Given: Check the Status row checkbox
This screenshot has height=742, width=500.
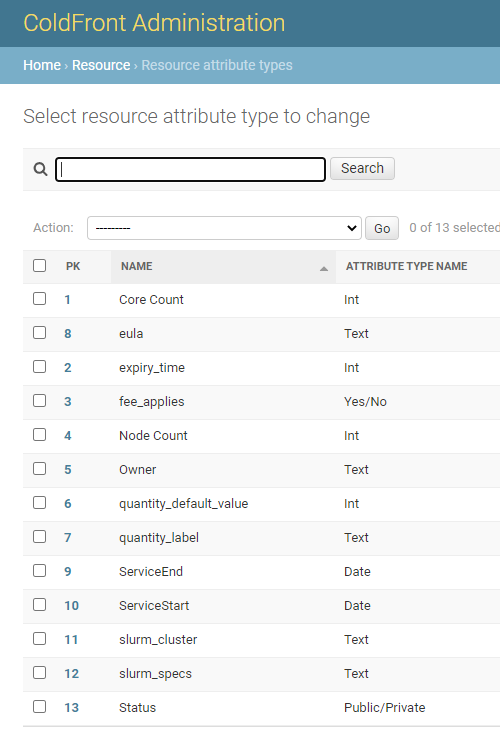Looking at the screenshot, I should tap(40, 707).
